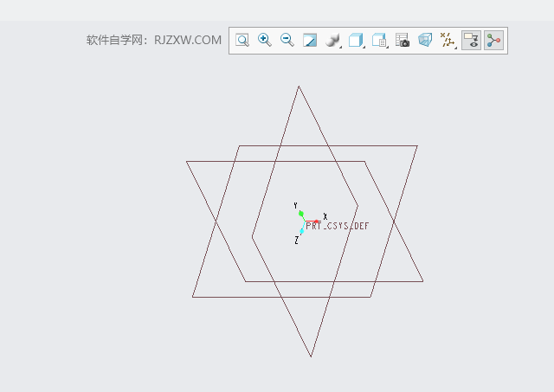This screenshot has height=392, width=554.
Task: Toggle the Spin Center display
Action: 493,40
